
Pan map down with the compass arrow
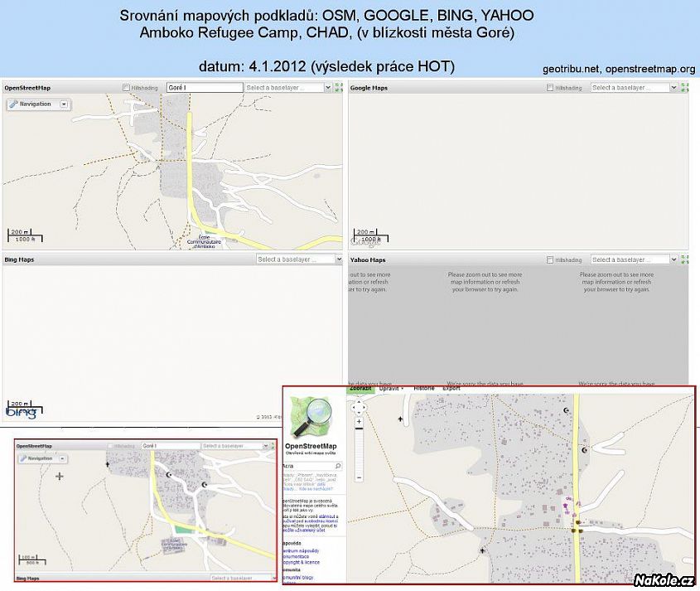point(359,413)
